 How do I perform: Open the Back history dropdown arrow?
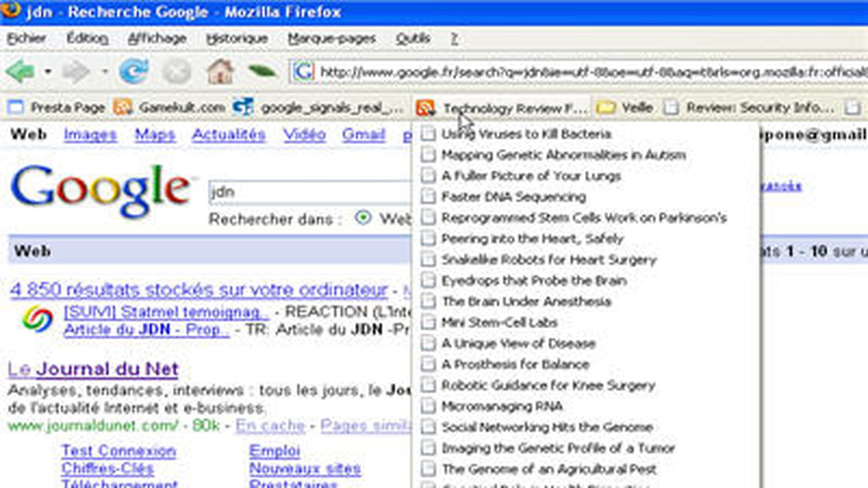[48, 72]
